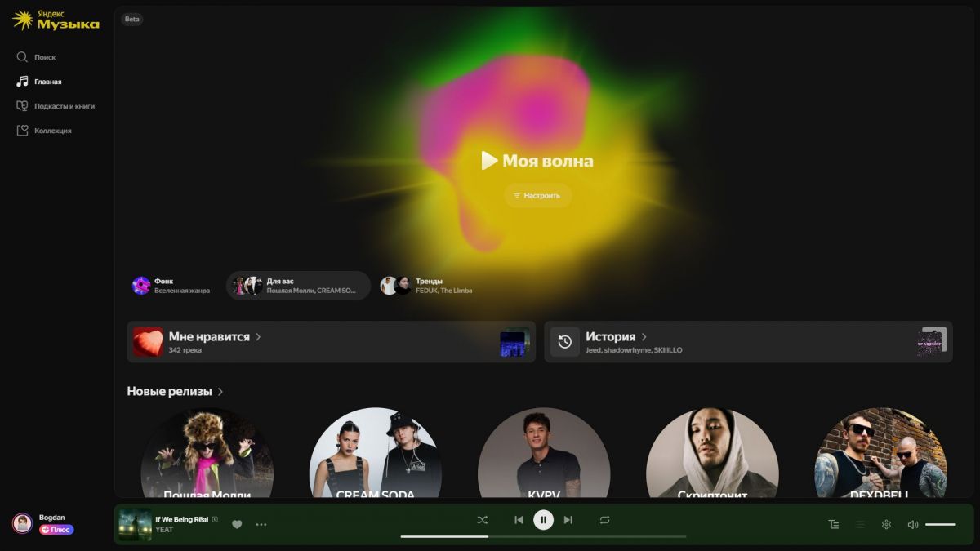Open История listening history
This screenshot has width=980, height=551.
tap(748, 341)
